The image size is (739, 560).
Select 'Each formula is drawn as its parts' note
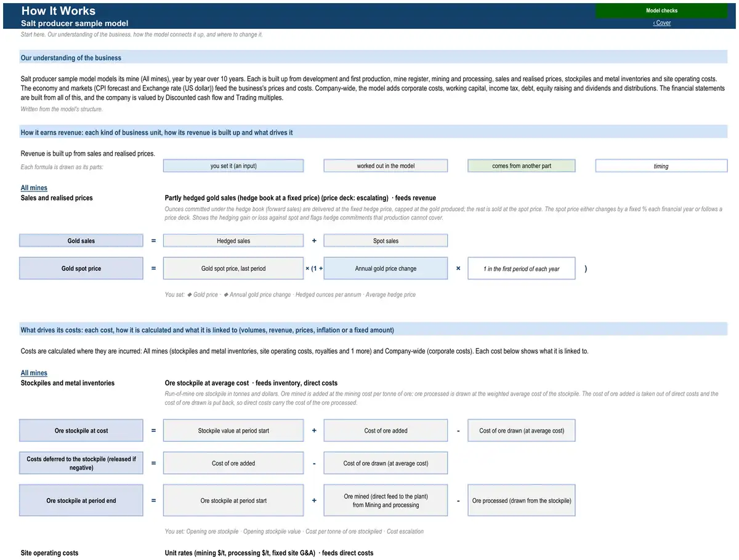[x=62, y=167]
